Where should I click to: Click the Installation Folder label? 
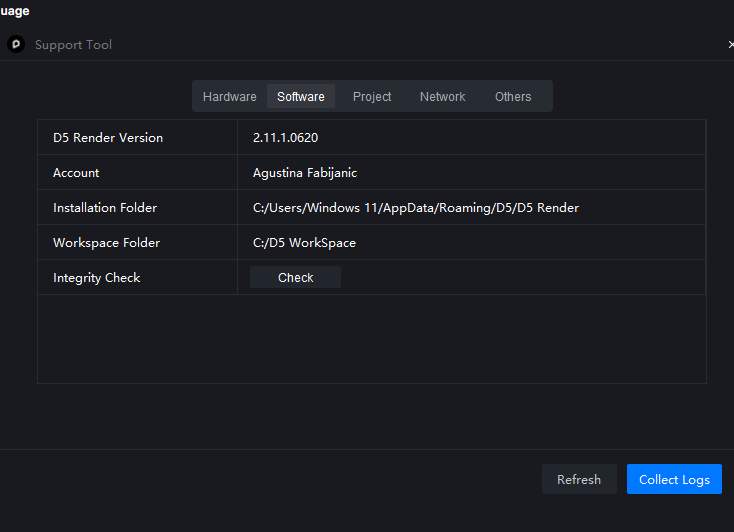coord(105,208)
